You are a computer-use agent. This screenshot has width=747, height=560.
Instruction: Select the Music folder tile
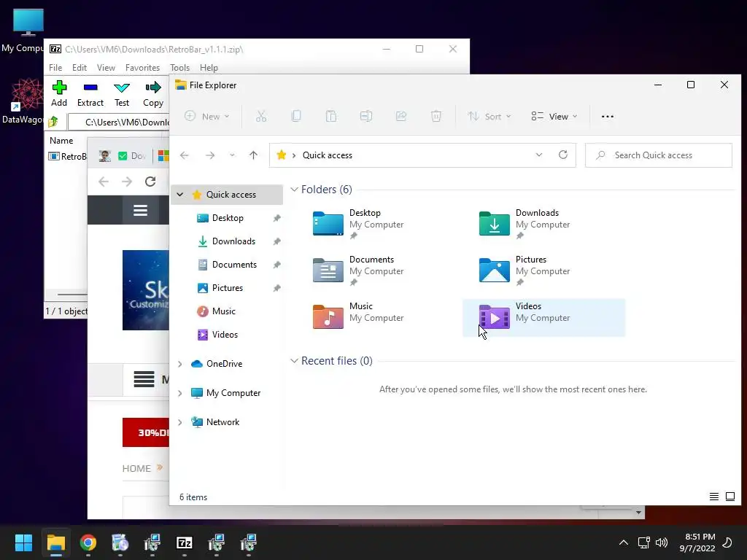[x=377, y=317]
